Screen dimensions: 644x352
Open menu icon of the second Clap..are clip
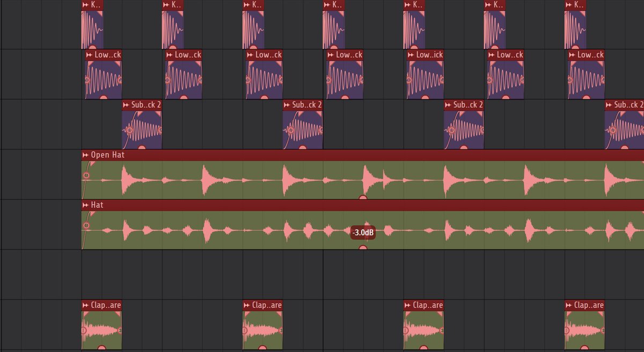[247, 305]
